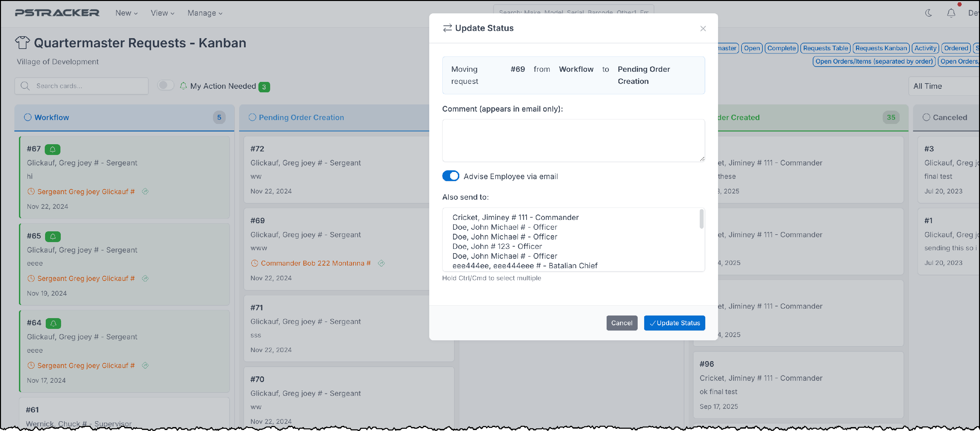This screenshot has width=980, height=431.
Task: Open the New dropdown menu
Action: 126,13
